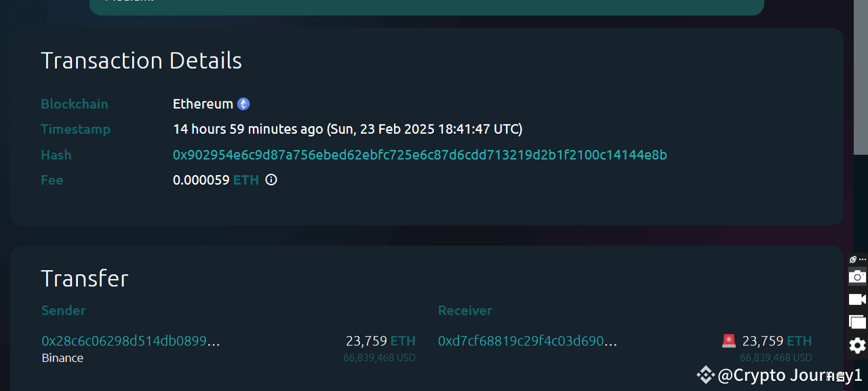
Task: Click the timestamp showing 23 Feb 2025
Action: click(x=347, y=129)
